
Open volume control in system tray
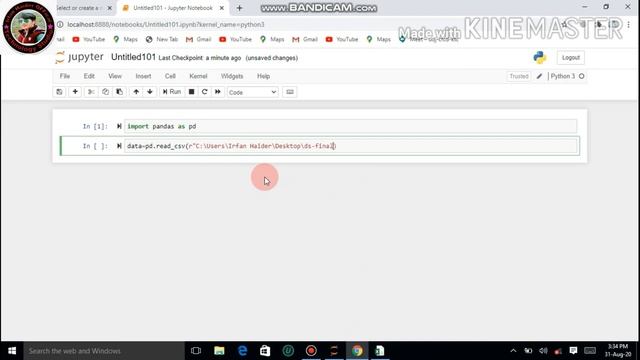click(x=543, y=351)
